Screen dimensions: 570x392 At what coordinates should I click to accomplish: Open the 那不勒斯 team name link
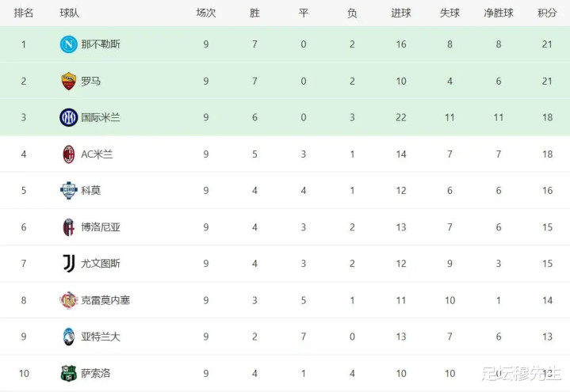[x=101, y=44]
